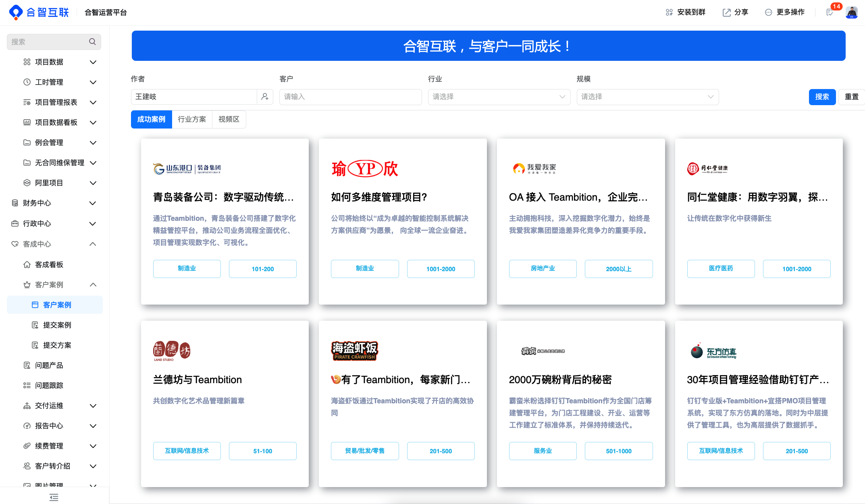
Task: Click the 重置 button
Action: pos(851,97)
